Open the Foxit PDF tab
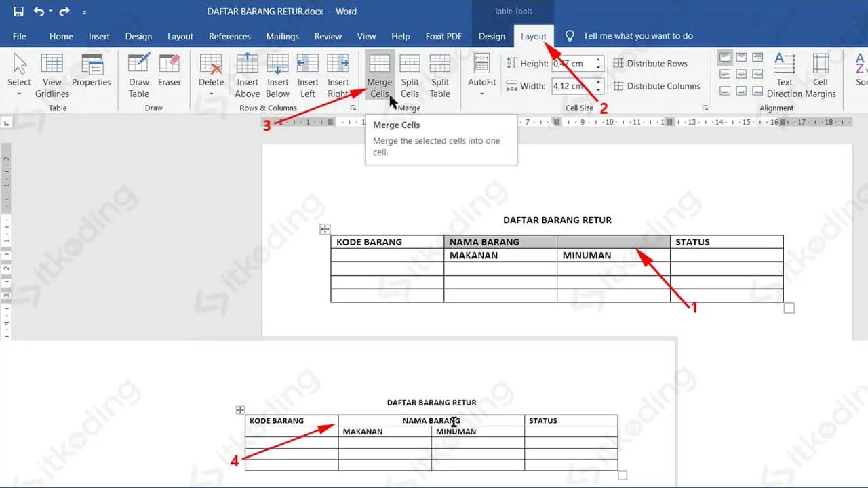 click(443, 36)
